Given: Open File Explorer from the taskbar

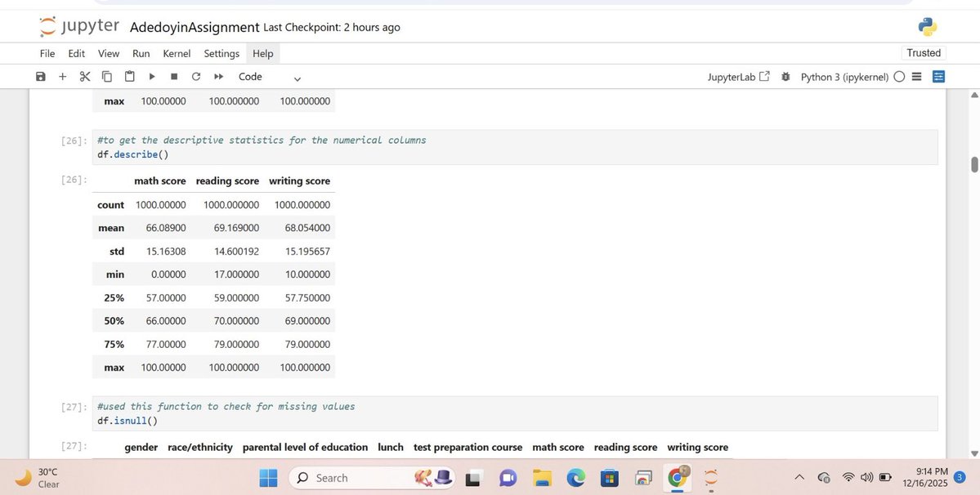Looking at the screenshot, I should coord(542,478).
